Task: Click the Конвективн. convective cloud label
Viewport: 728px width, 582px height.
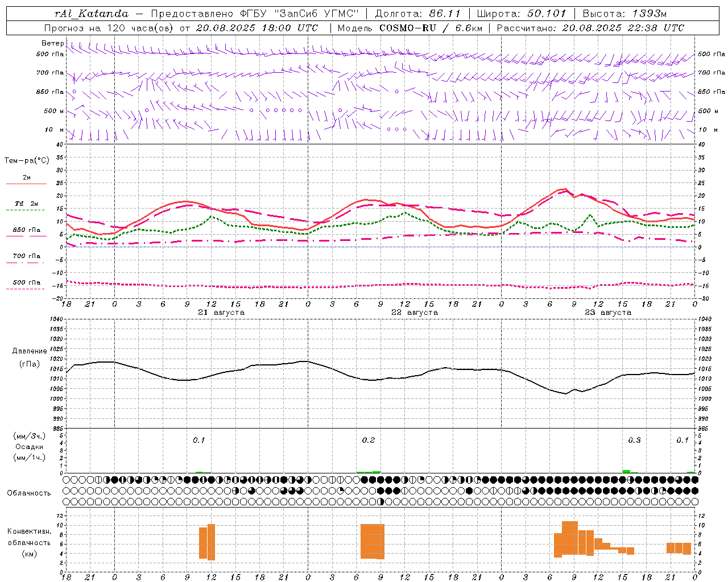Action: (29, 531)
